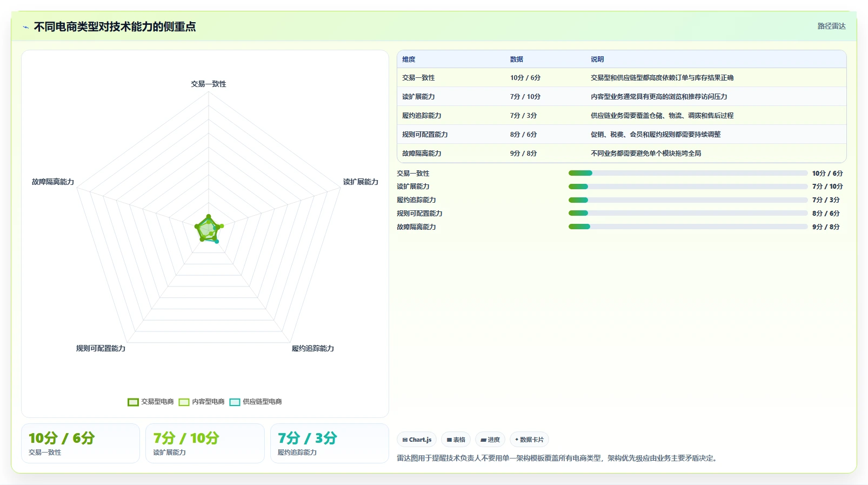Viewport: 868px width, 485px height.
Task: Click the 交易一致性 progress bar
Action: (688, 173)
